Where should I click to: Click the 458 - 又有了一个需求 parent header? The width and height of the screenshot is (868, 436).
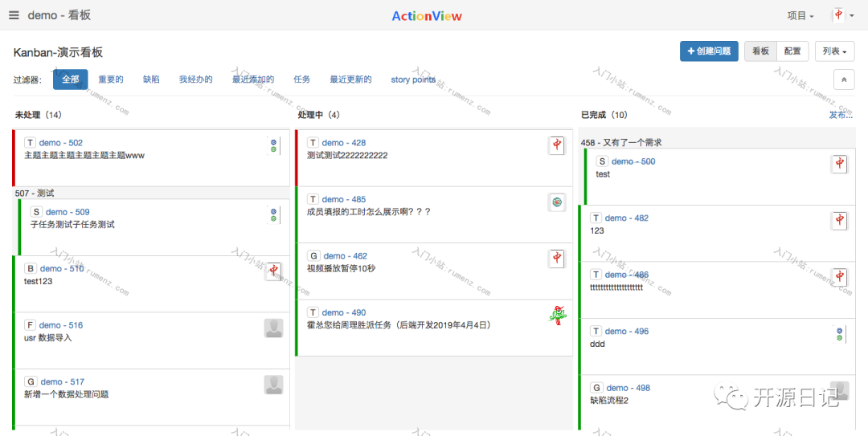621,143
